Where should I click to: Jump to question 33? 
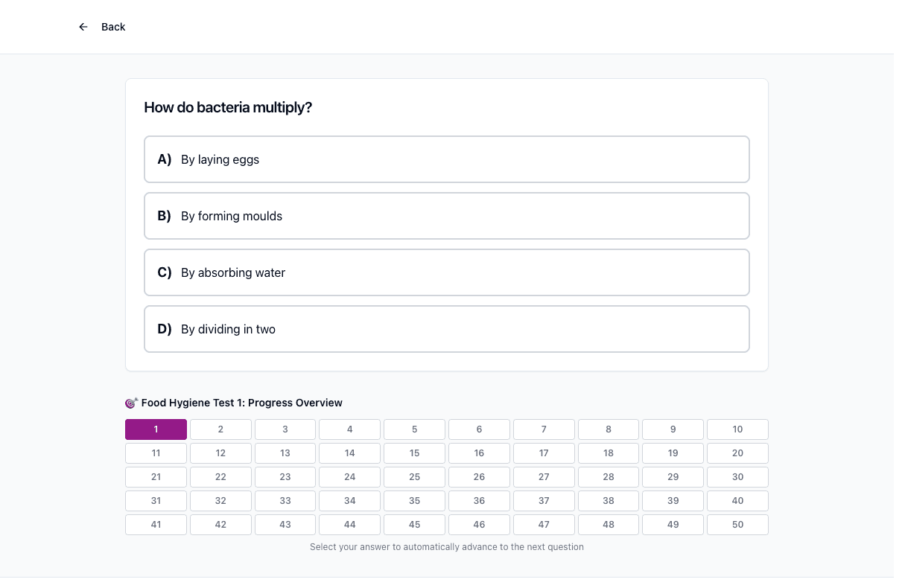click(x=285, y=501)
